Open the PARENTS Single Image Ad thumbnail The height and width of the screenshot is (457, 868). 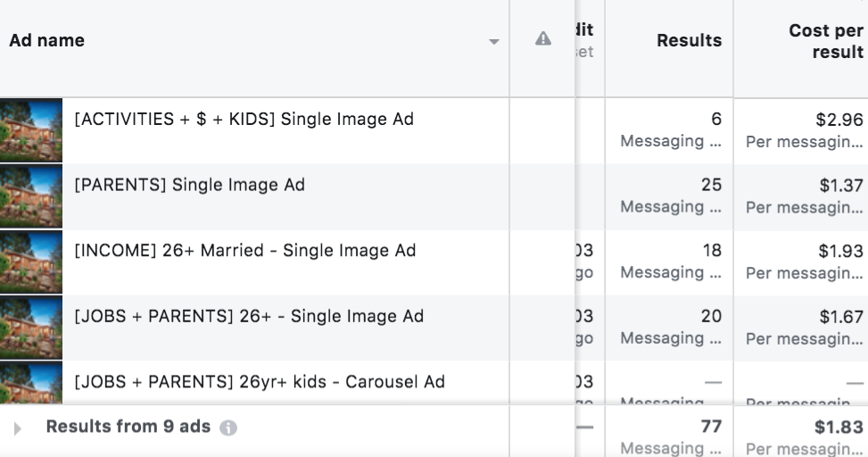(x=31, y=196)
